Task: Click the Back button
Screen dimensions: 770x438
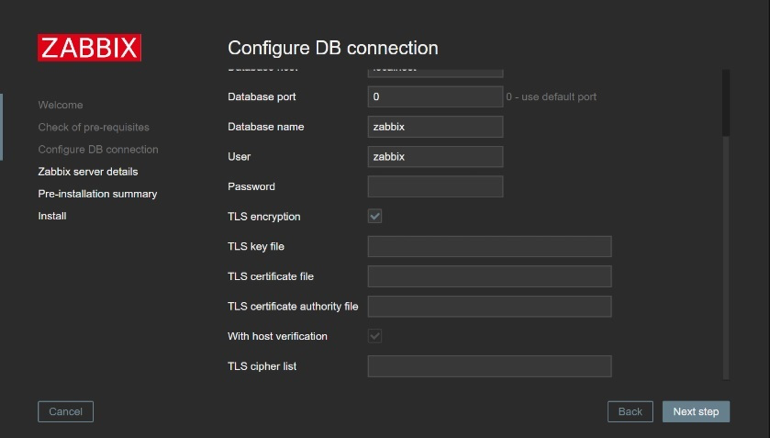Action: (630, 411)
